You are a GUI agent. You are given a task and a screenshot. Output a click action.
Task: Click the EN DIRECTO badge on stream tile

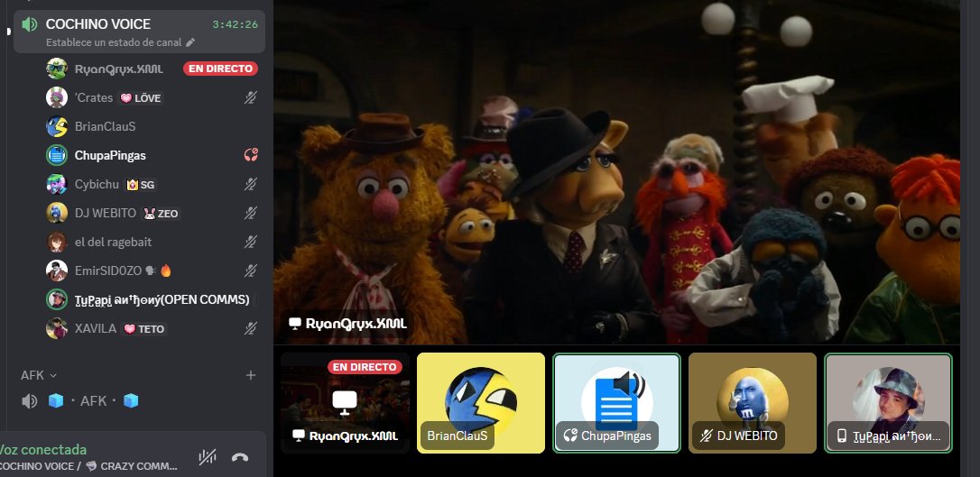click(365, 367)
